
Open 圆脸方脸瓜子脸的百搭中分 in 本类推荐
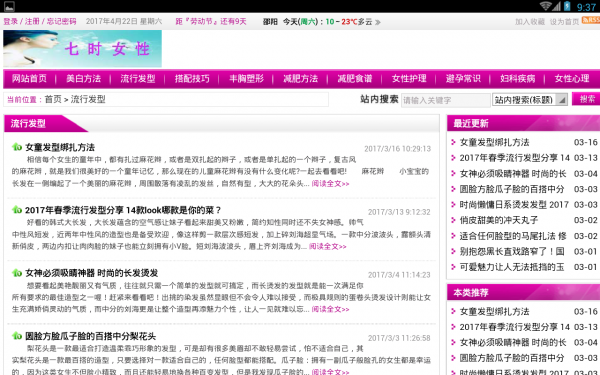(x=512, y=358)
